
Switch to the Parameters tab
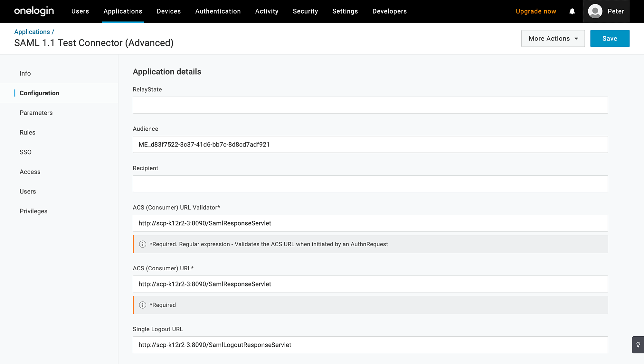tap(36, 113)
